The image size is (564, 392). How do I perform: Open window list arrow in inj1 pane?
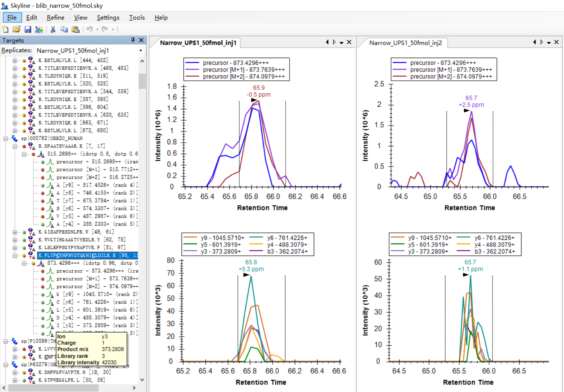click(x=342, y=43)
